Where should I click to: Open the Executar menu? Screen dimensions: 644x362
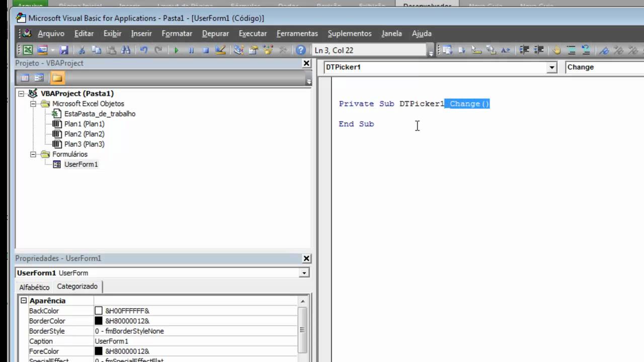(253, 34)
